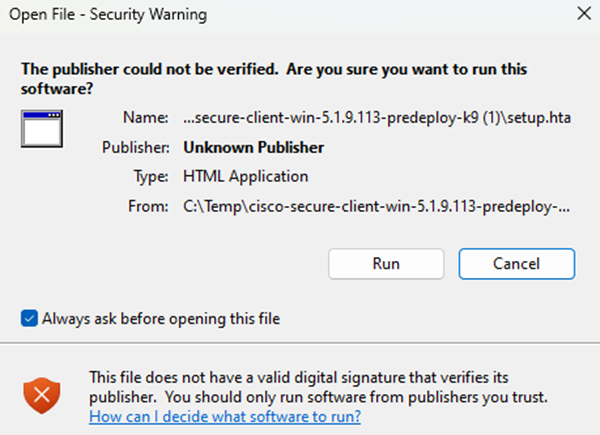Click the 'From:' field label
Viewport: 600px width, 435px height.
pyautogui.click(x=147, y=205)
